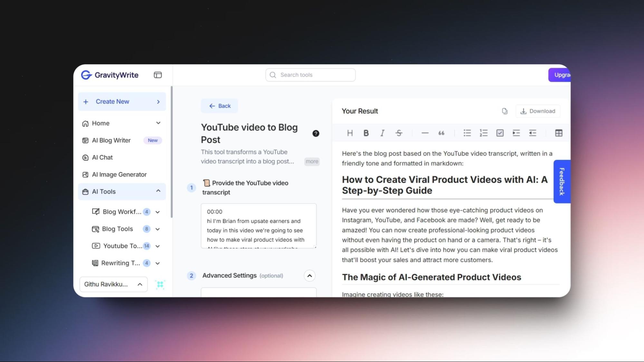Click the table insert icon

tap(559, 133)
